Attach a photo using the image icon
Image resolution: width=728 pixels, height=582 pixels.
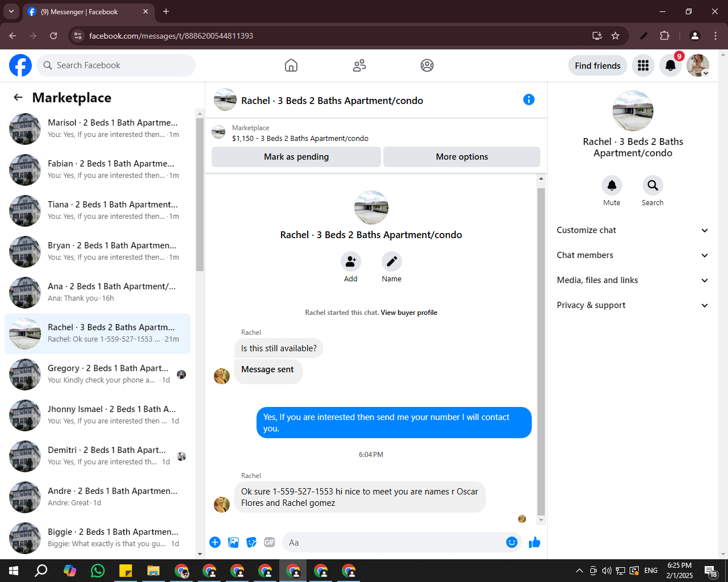click(233, 542)
